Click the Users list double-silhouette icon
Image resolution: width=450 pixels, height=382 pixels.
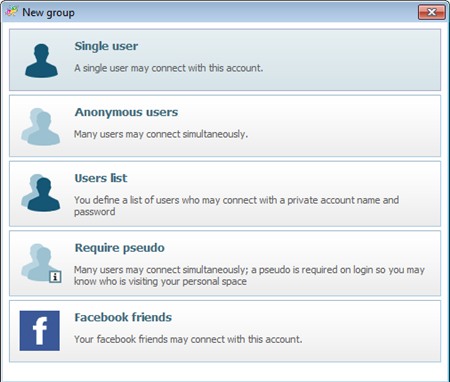coord(40,193)
